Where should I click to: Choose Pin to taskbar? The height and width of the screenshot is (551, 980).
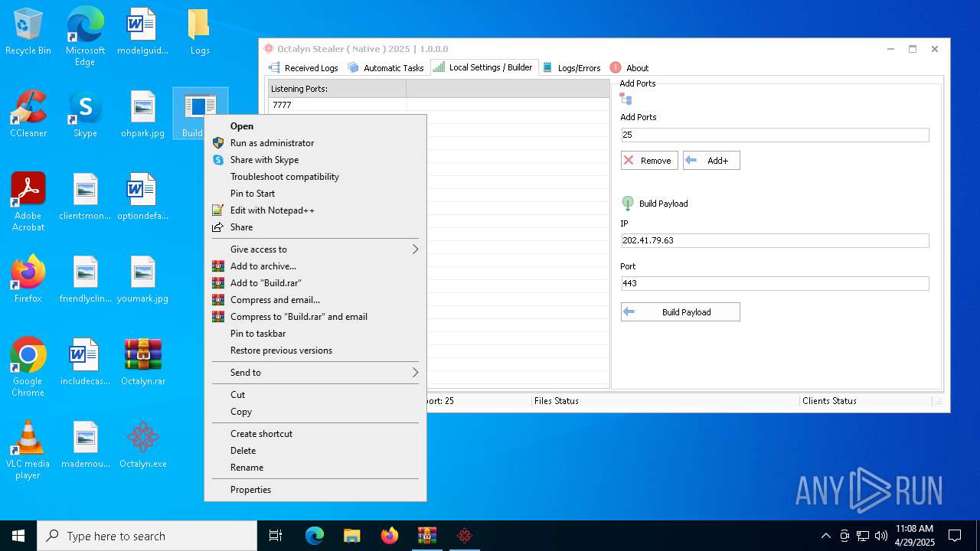pos(315,334)
